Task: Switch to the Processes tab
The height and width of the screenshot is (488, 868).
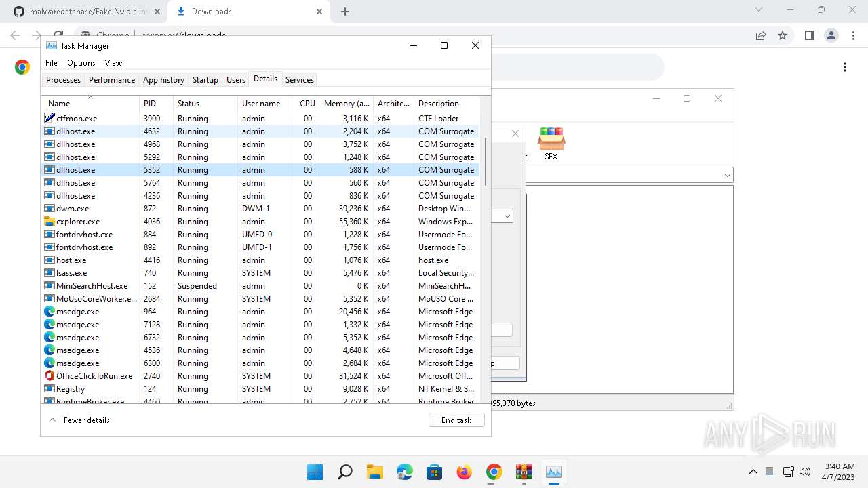Action: 63,80
